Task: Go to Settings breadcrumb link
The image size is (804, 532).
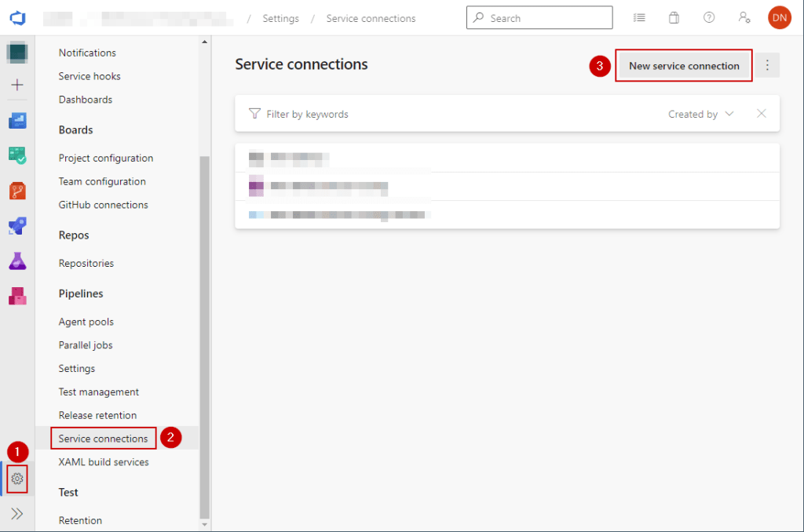Action: tap(280, 18)
